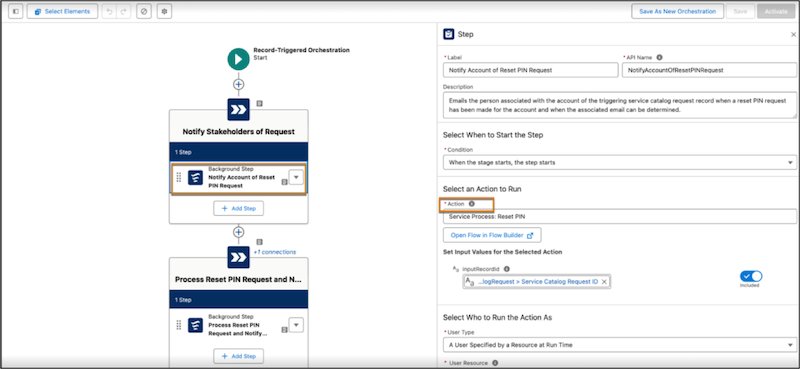The width and height of the screenshot is (800, 369).
Task: Close the Step panel
Action: point(793,35)
